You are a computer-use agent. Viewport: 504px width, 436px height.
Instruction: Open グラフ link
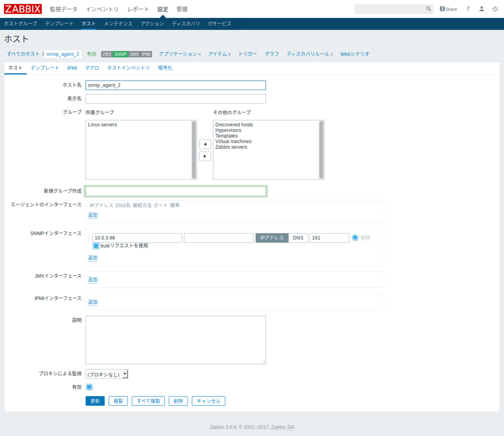tap(272, 54)
